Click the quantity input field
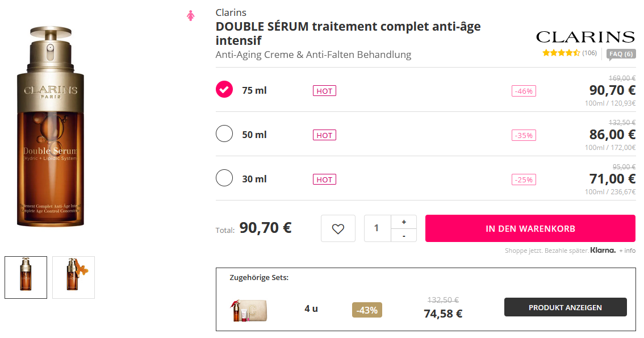 point(377,228)
